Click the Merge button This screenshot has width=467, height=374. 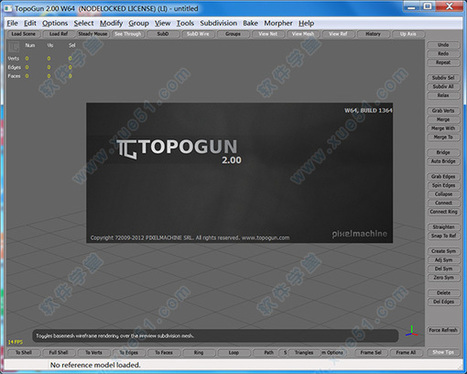coord(443,119)
